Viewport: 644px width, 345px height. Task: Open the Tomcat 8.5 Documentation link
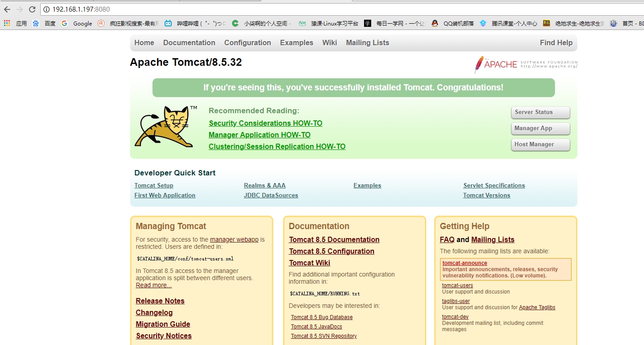(334, 239)
